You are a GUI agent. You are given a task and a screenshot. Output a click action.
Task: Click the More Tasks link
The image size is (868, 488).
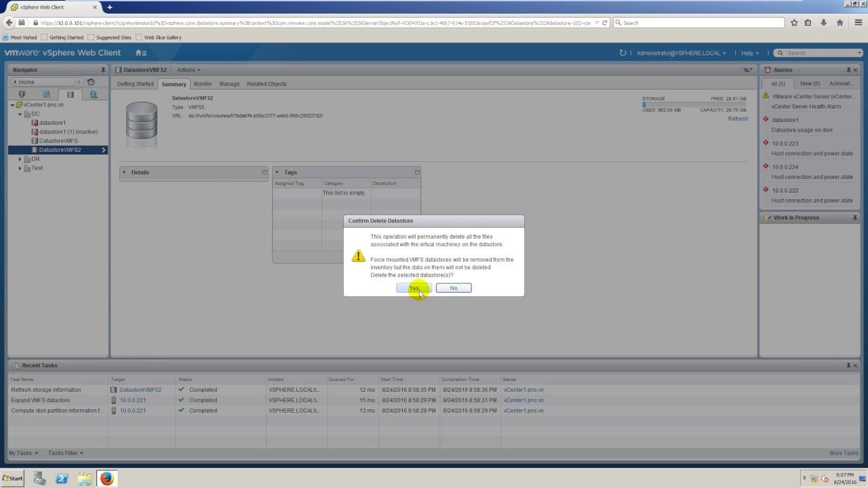pos(844,453)
